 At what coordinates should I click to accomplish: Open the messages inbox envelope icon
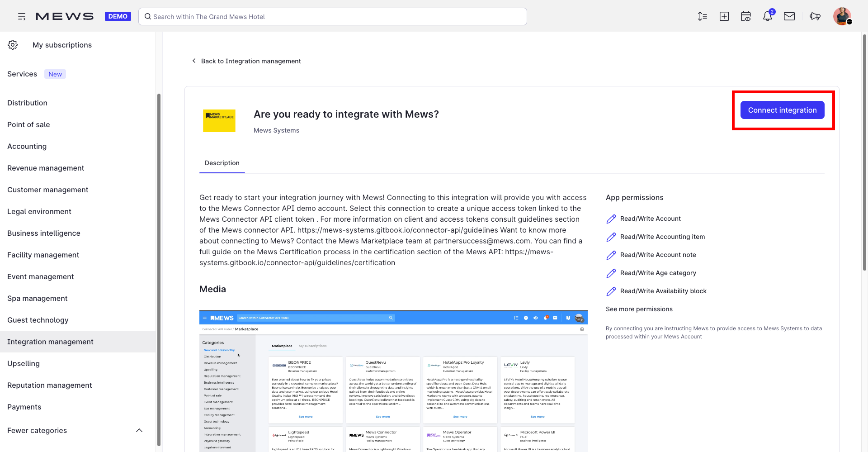click(x=790, y=16)
